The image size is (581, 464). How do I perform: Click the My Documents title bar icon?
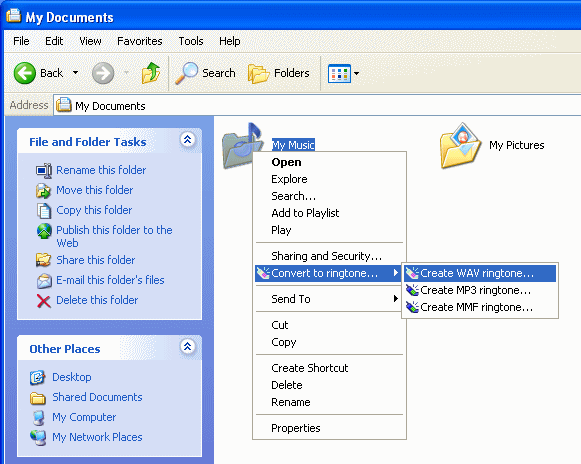(x=14, y=16)
